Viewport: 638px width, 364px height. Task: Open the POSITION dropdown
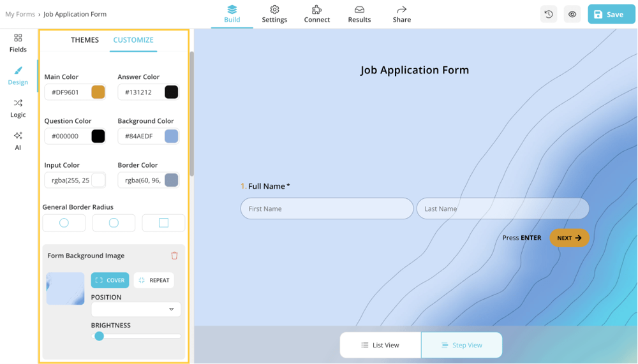136,310
